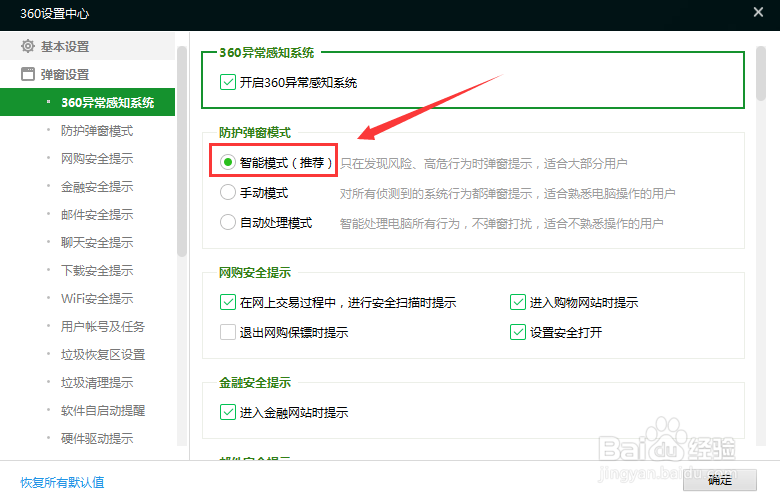Go to 硬件驱动提示 in sidebar

(97, 438)
